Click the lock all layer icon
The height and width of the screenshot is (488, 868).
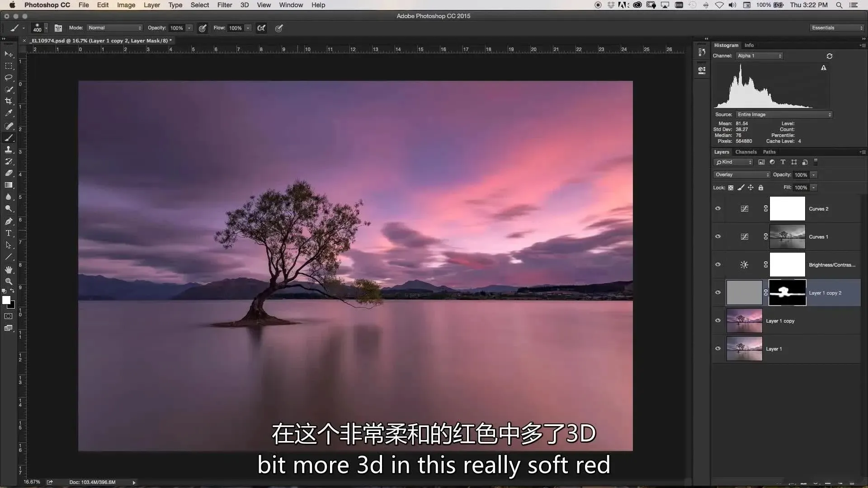coord(761,188)
